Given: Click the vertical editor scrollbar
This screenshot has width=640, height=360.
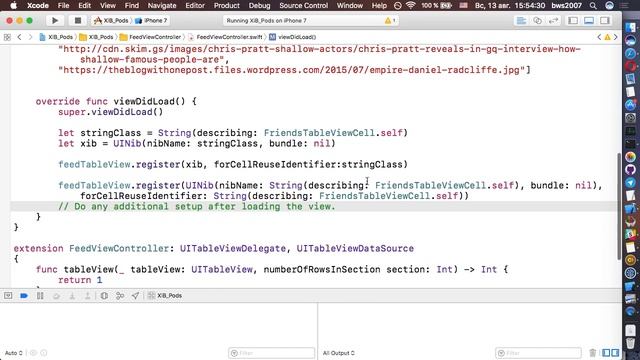Looking at the screenshot, I should click(619, 206).
